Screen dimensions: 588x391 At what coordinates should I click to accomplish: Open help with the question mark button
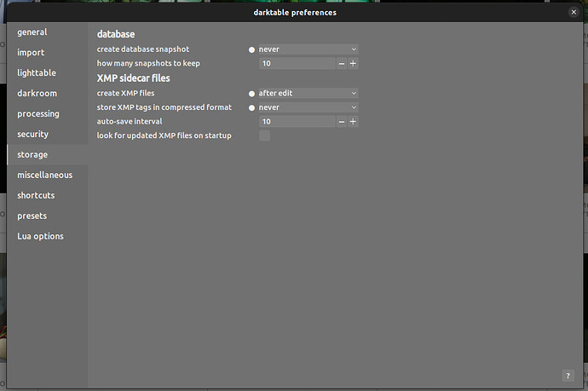tap(568, 376)
